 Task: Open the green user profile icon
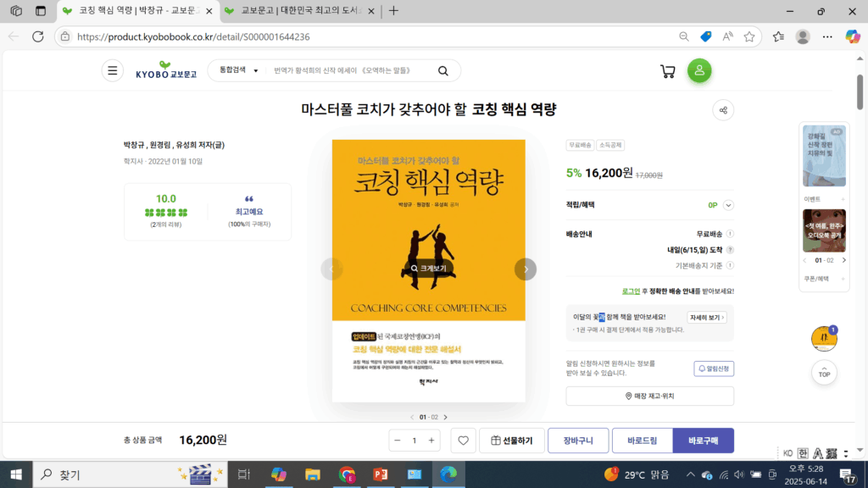tap(699, 71)
